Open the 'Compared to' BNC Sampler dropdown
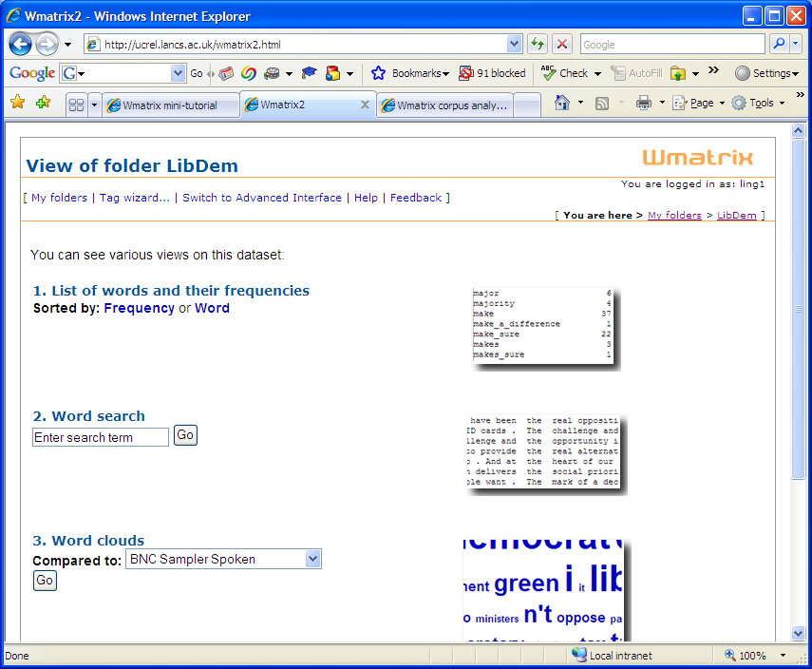The width and height of the screenshot is (812, 669). tap(313, 559)
